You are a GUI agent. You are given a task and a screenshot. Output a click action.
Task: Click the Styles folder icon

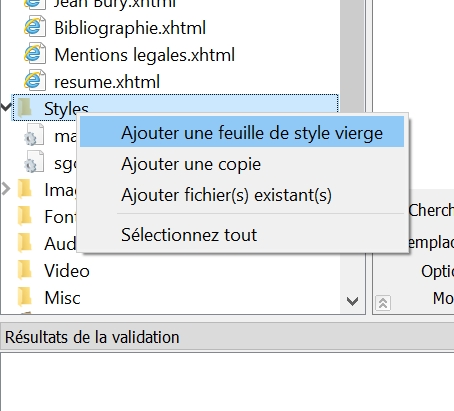coord(25,108)
